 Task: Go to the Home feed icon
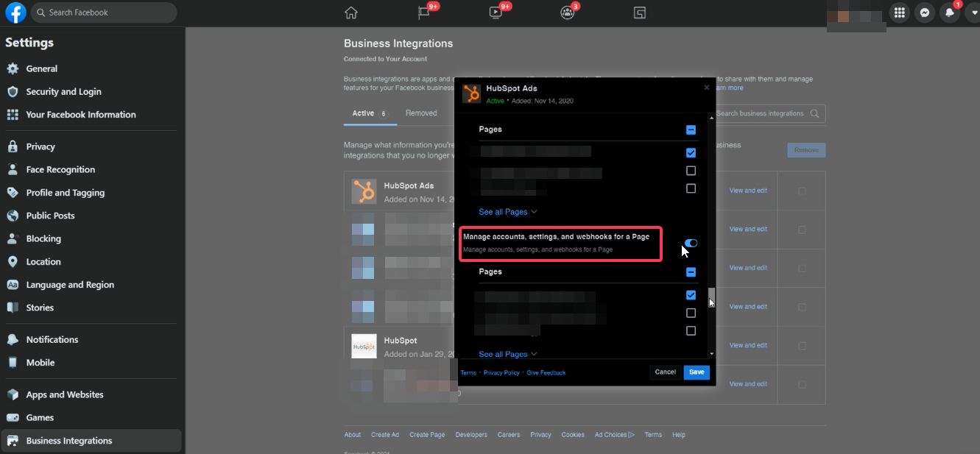(x=351, y=13)
